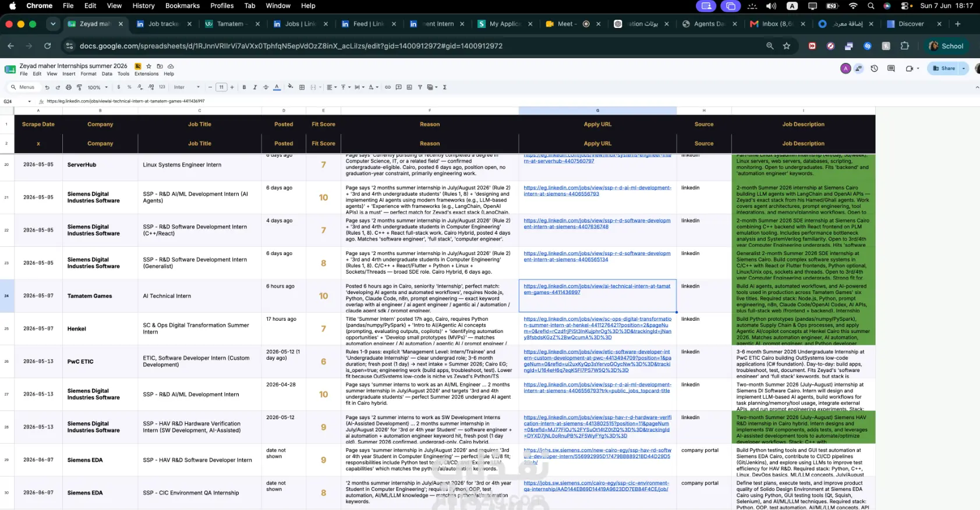Create a filter from the toolbar
This screenshot has width=980, height=510.
point(419,87)
